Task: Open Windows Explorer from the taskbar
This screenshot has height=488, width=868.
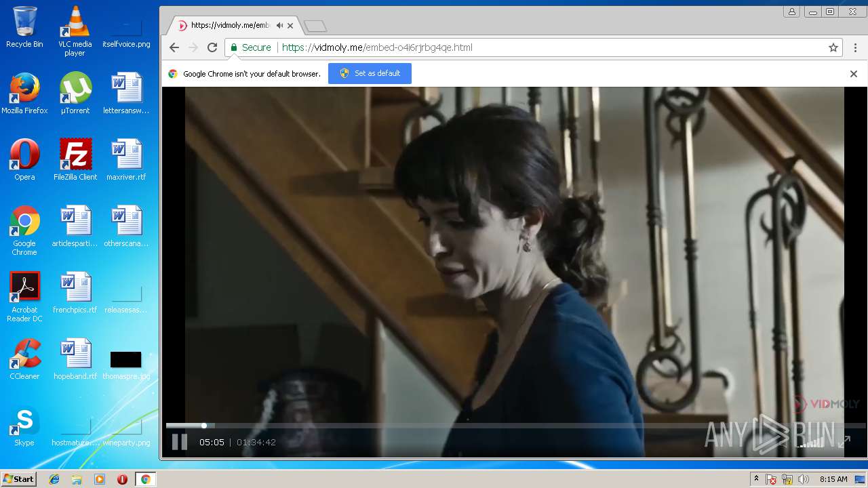Action: (x=77, y=479)
